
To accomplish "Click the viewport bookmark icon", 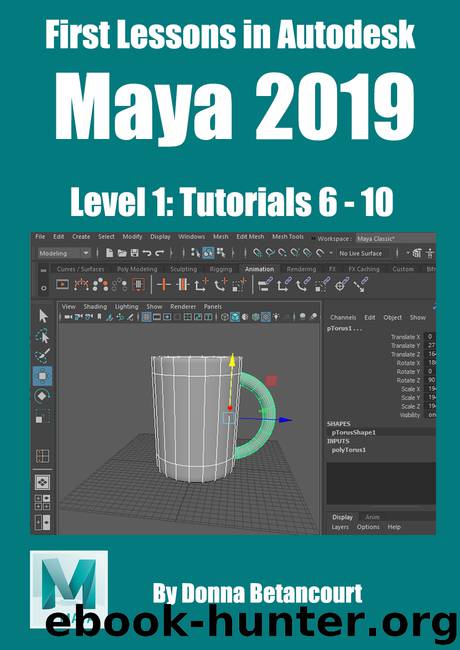I will pyautogui.click(x=99, y=317).
